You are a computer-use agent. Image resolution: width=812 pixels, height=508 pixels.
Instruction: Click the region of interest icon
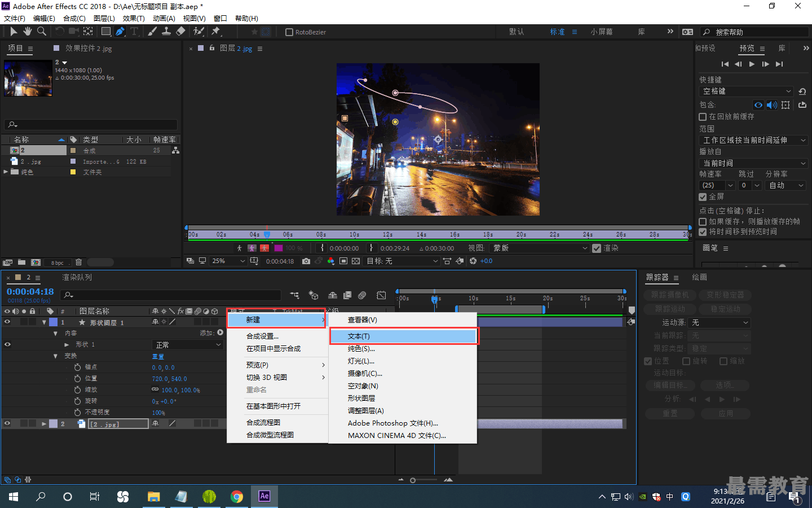pos(343,261)
